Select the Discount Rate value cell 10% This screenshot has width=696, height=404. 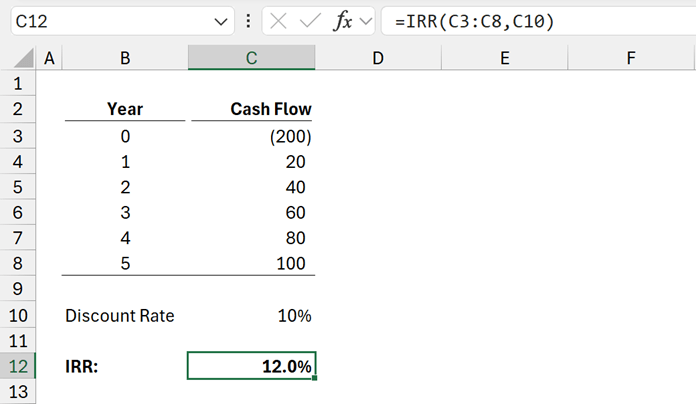click(251, 316)
